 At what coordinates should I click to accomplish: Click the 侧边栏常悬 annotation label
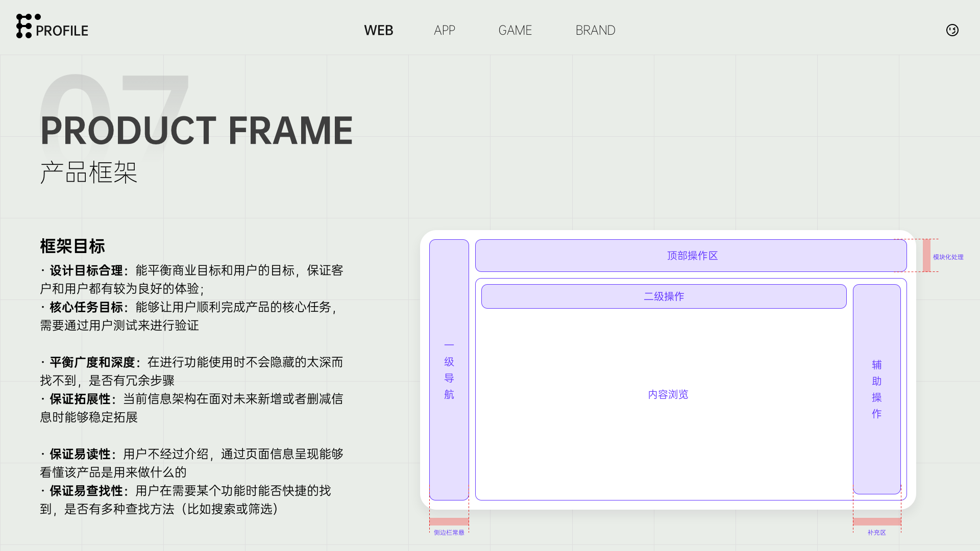click(x=449, y=532)
